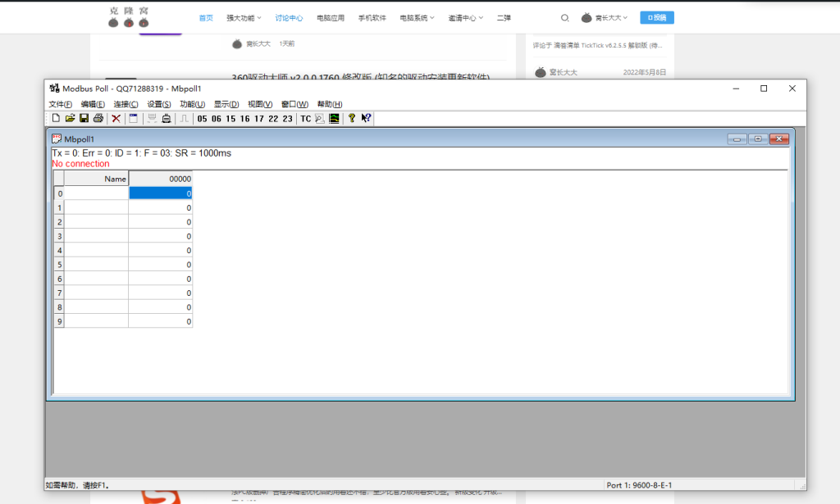Viewport: 840px width, 504px height.
Task: Click the red No connection status text
Action: [80, 164]
